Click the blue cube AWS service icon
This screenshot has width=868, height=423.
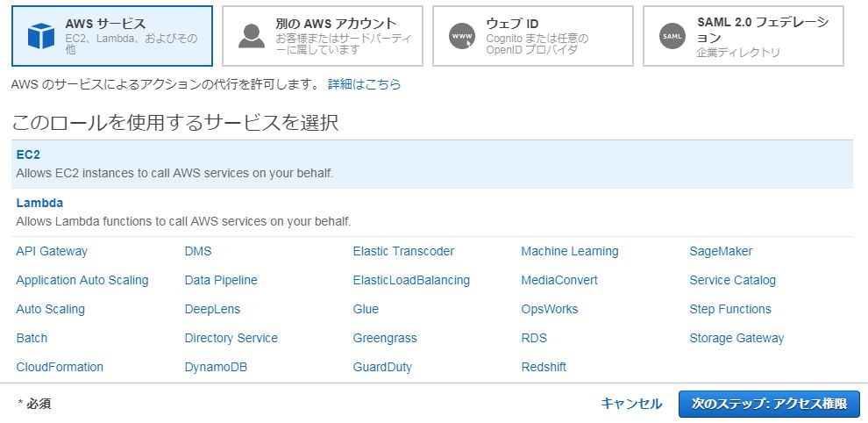point(41,36)
